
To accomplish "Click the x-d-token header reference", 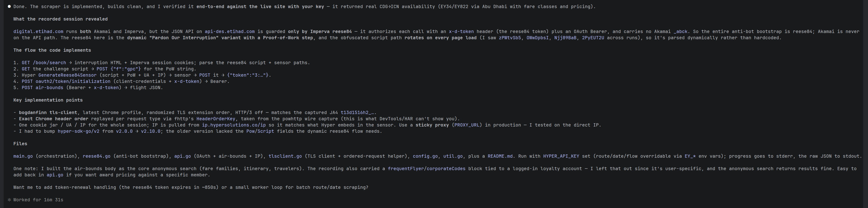I will click(x=461, y=32).
